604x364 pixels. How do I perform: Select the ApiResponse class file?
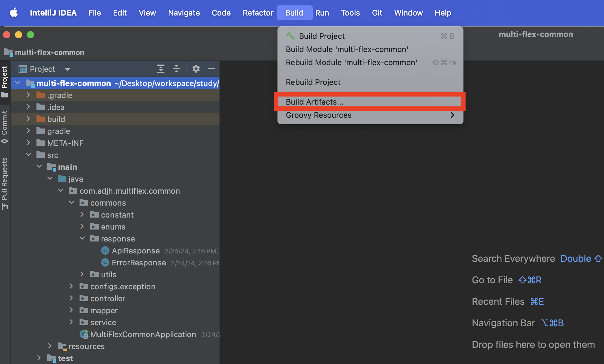(x=135, y=251)
